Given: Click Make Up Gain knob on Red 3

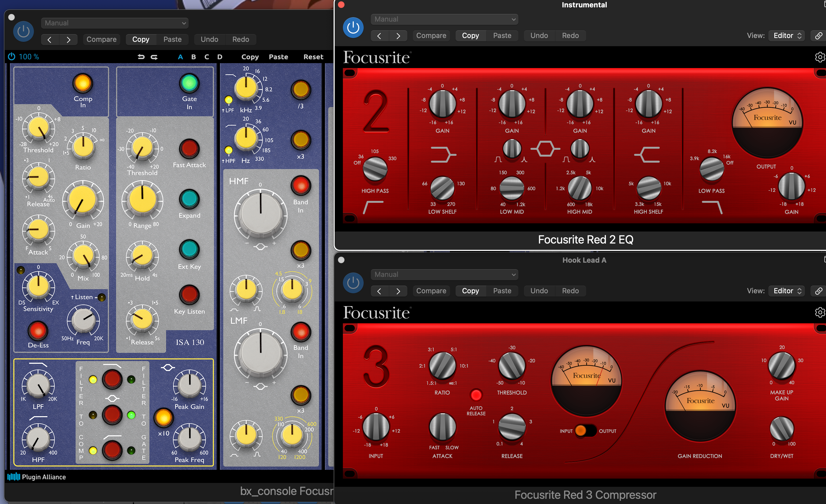Looking at the screenshot, I should (x=781, y=366).
